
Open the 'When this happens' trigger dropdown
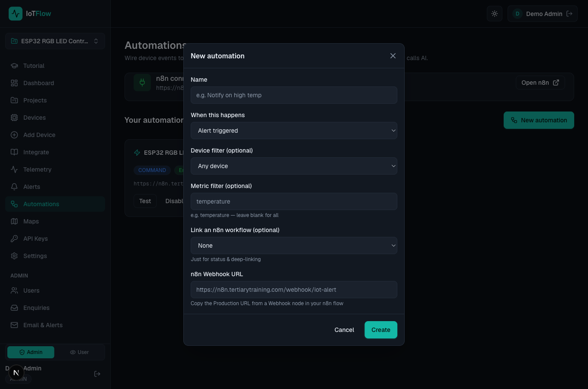click(294, 131)
